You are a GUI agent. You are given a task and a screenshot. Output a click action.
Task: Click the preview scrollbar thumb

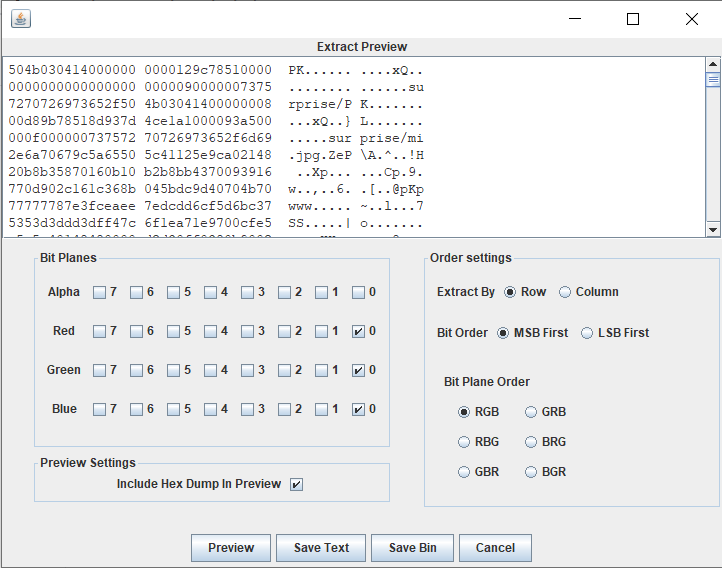(712, 80)
